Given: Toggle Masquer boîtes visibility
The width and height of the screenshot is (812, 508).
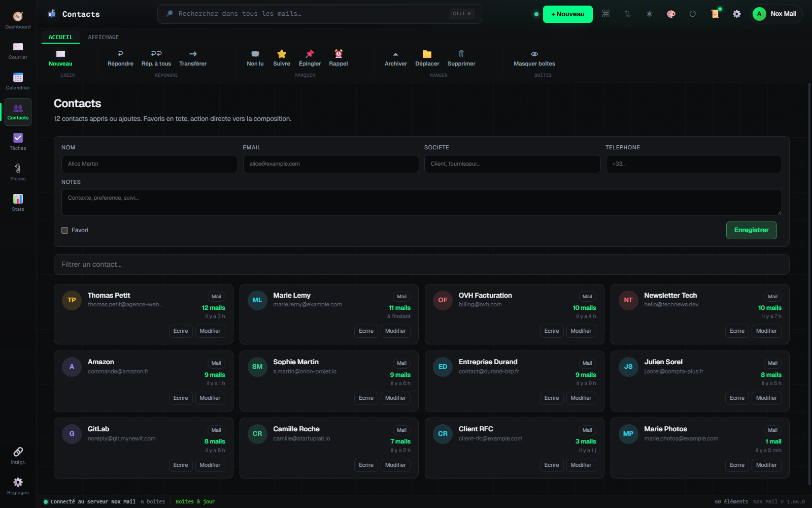Looking at the screenshot, I should click(x=534, y=58).
